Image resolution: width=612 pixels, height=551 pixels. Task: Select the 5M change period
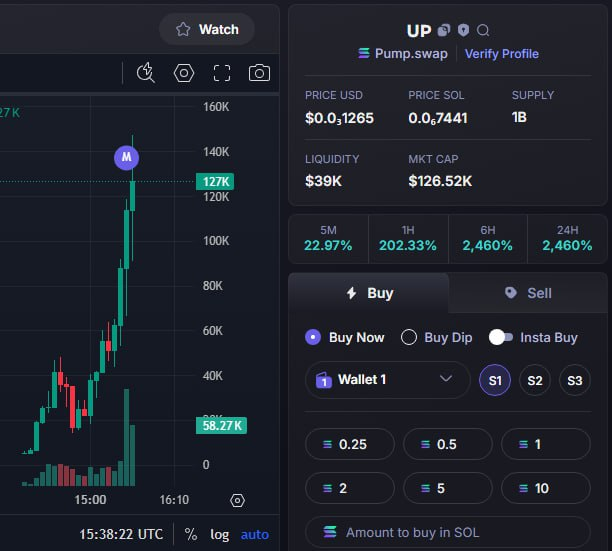point(328,238)
